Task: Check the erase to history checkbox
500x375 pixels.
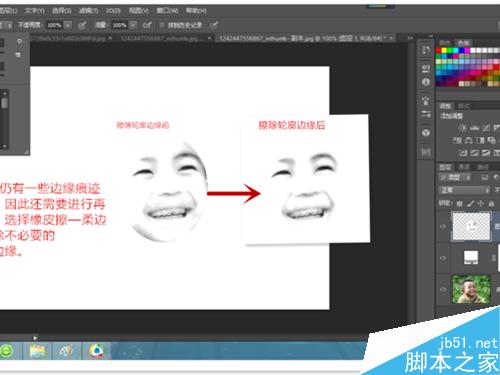Action: click(x=162, y=25)
